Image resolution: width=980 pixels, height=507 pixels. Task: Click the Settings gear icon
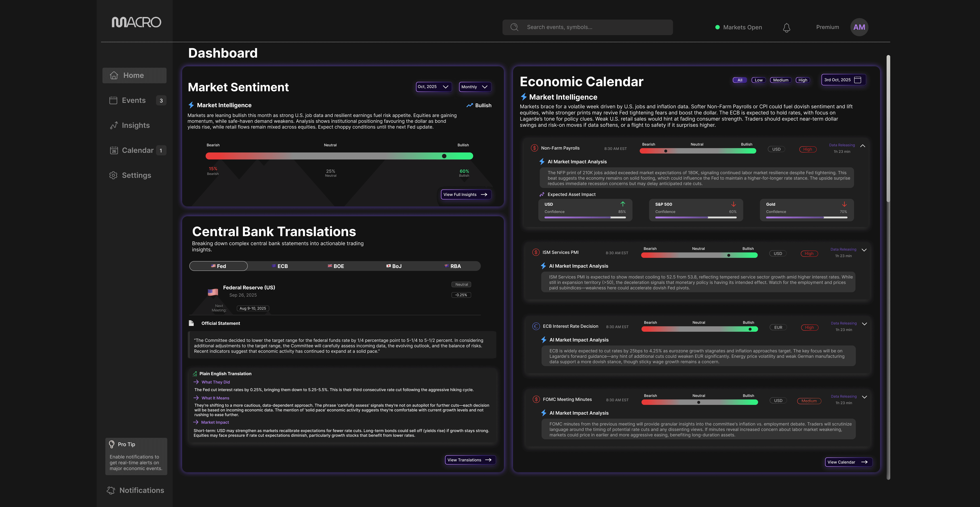(x=113, y=175)
